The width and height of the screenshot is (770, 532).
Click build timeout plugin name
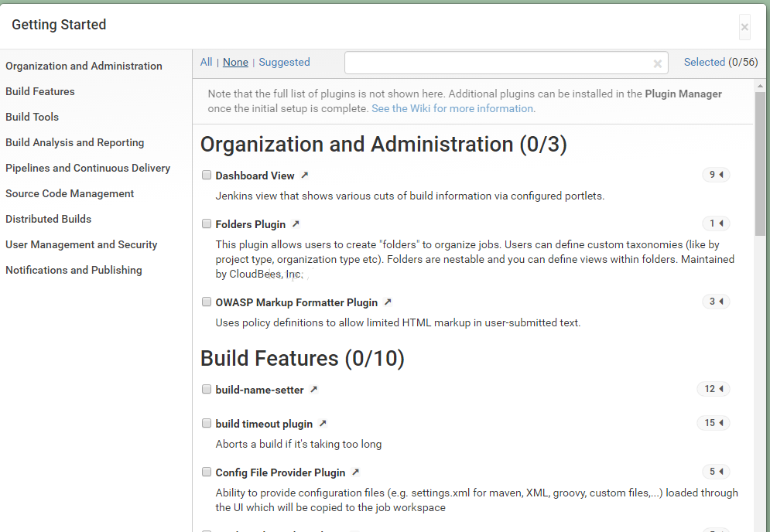pyautogui.click(x=264, y=424)
